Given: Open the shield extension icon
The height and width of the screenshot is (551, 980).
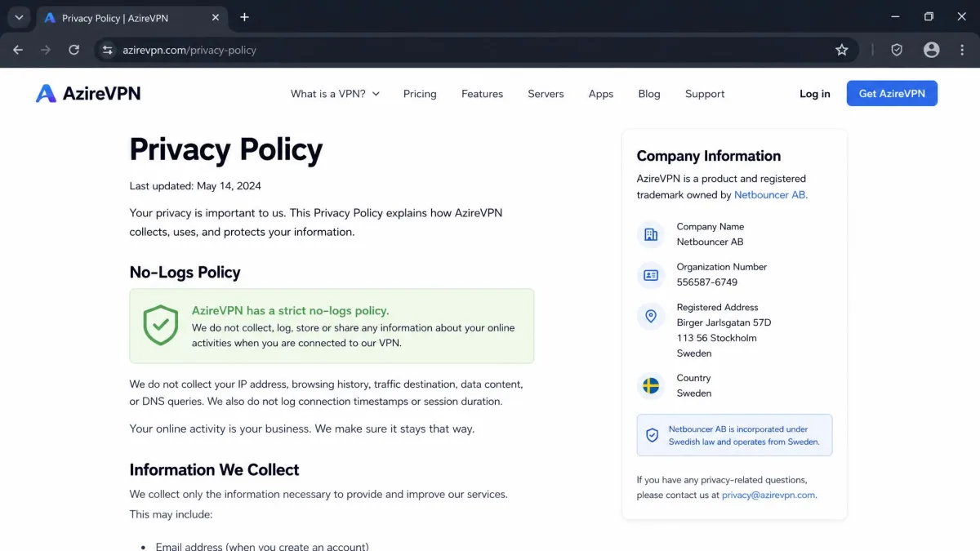Looking at the screenshot, I should [897, 50].
